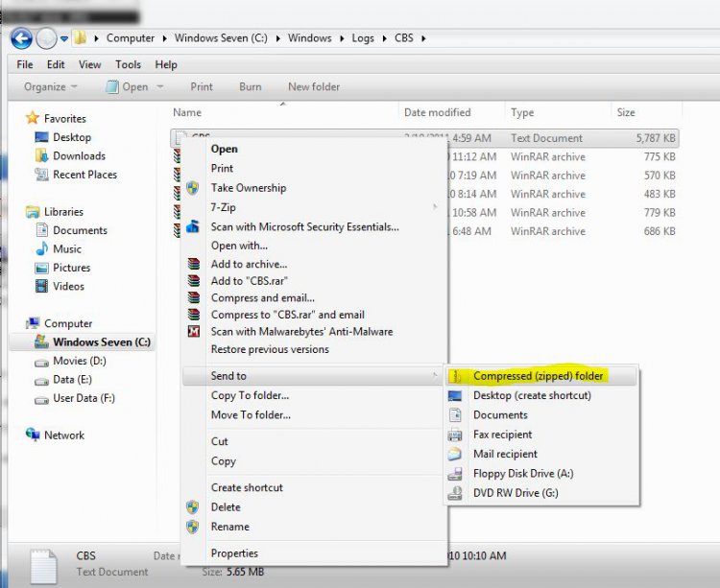Click WinRAR icon beside Add to archive...
The width and height of the screenshot is (720, 588).
click(194, 264)
